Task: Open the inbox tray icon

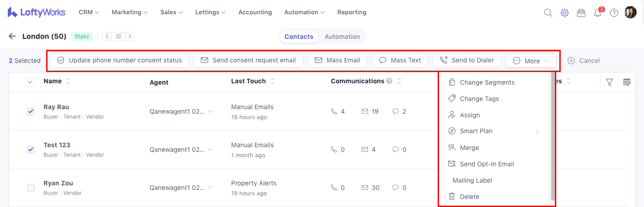Action: point(581,12)
